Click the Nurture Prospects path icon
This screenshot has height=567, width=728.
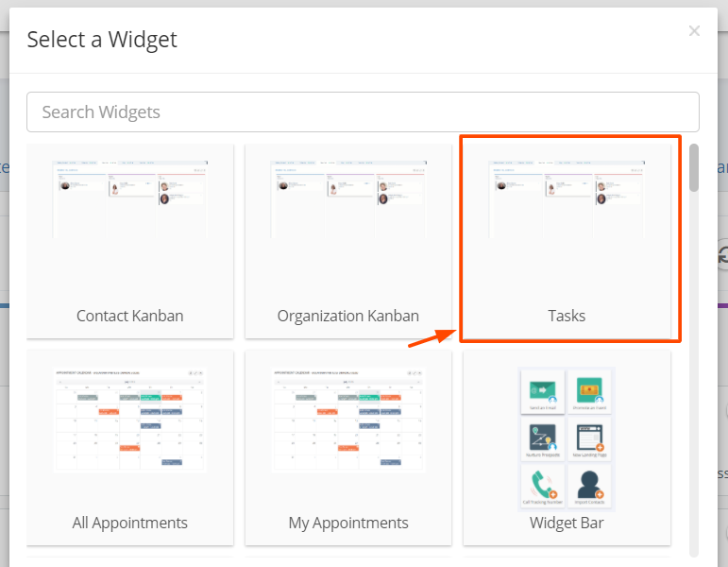(x=542, y=438)
